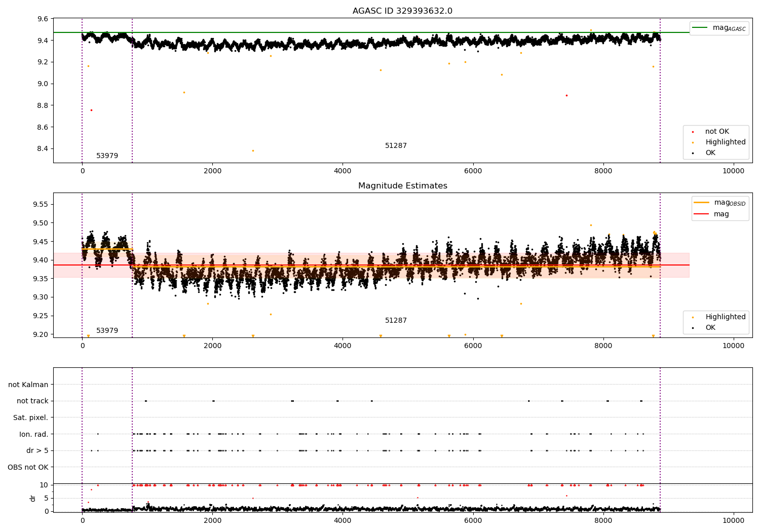The image size is (760, 532).
Task: Click the 53979 label in middle plot
Action: [x=107, y=331]
